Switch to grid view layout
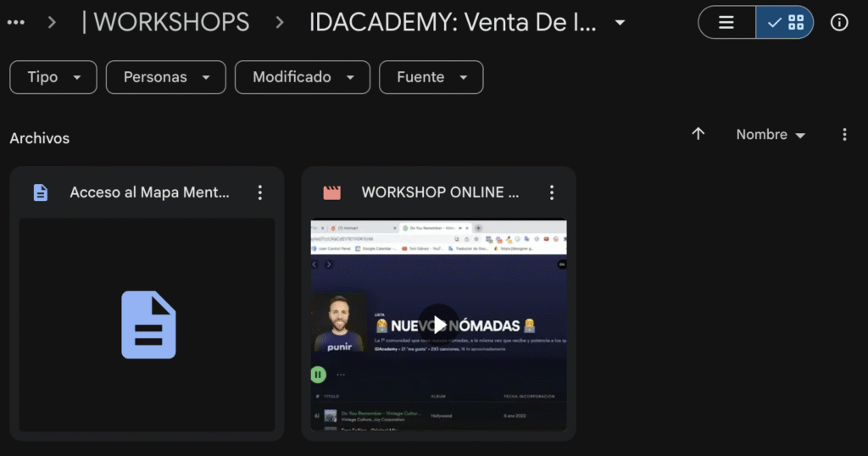 (x=785, y=23)
